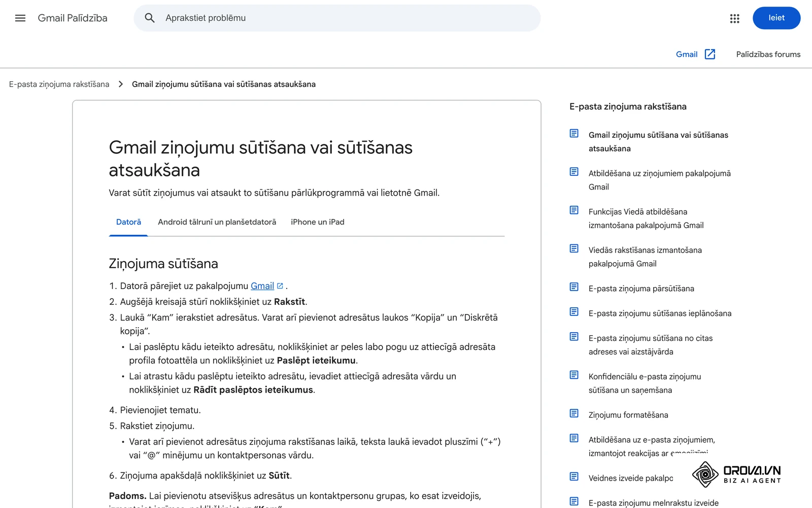Click article icon beside "Veidnes izveide"
This screenshot has height=508, width=812.
[x=574, y=477]
